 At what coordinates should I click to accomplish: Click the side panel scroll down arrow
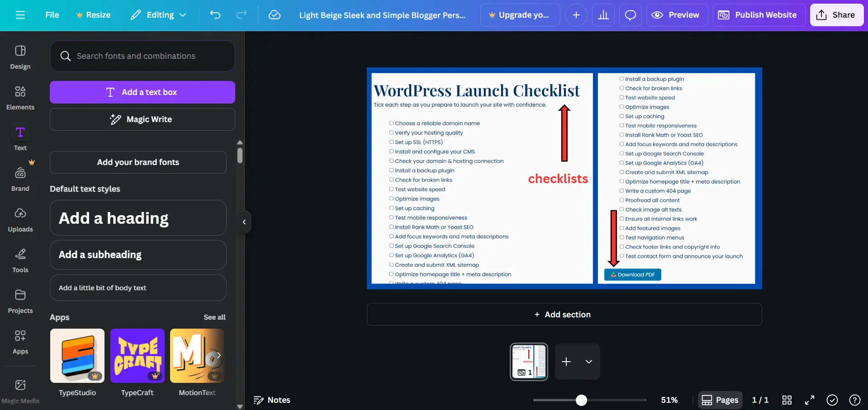(x=240, y=406)
